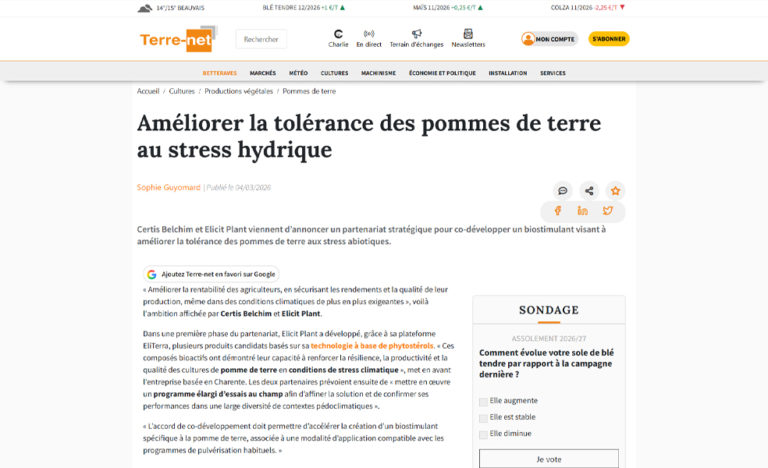The width and height of the screenshot is (768, 468).
Task: Go to Pommes de terre breadcrumb
Action: [x=309, y=91]
